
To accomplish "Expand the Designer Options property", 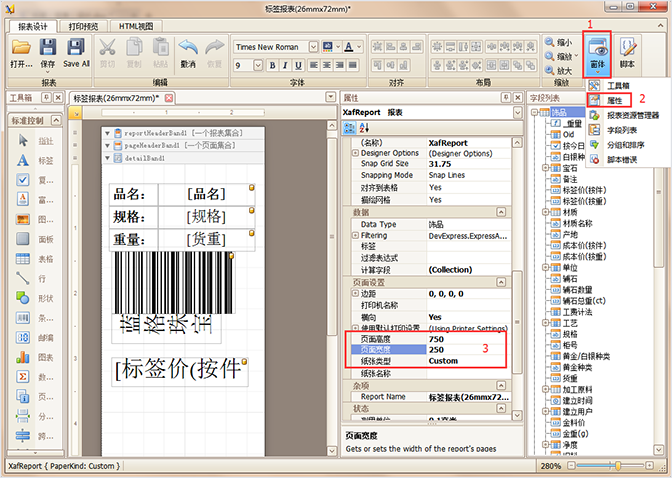I will click(355, 153).
